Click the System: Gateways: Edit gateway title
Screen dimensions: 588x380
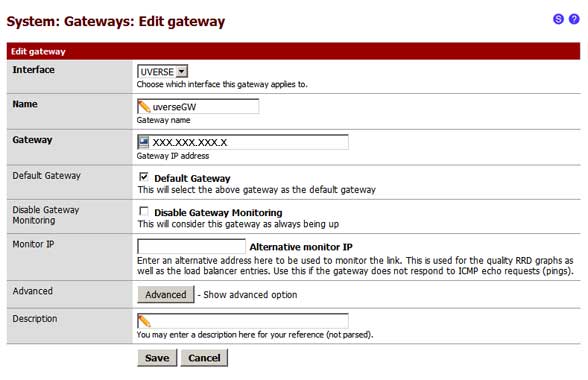[116, 21]
